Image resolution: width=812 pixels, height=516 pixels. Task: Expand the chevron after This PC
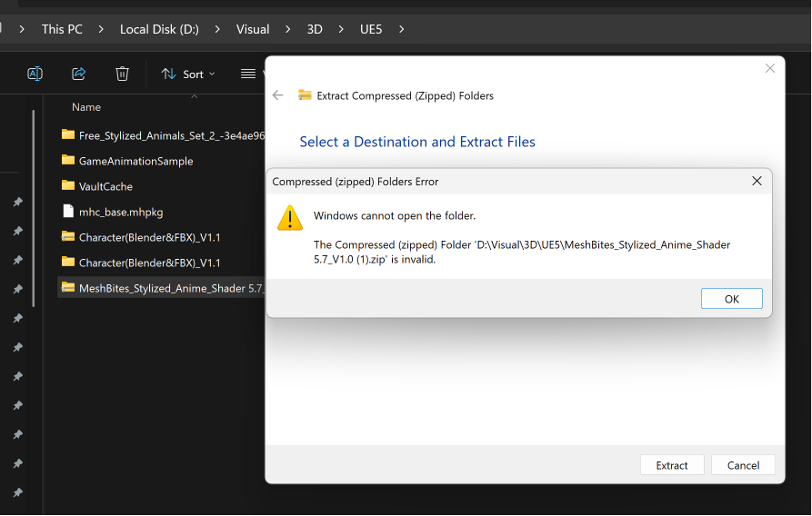(101, 29)
